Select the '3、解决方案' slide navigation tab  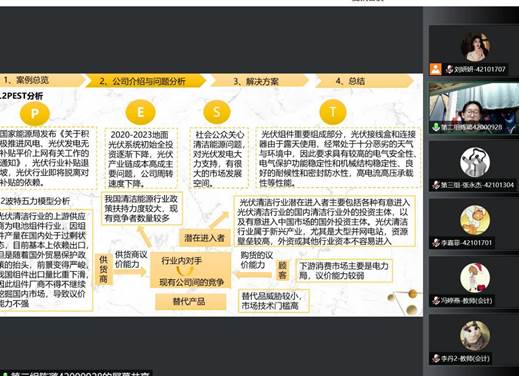(259, 81)
